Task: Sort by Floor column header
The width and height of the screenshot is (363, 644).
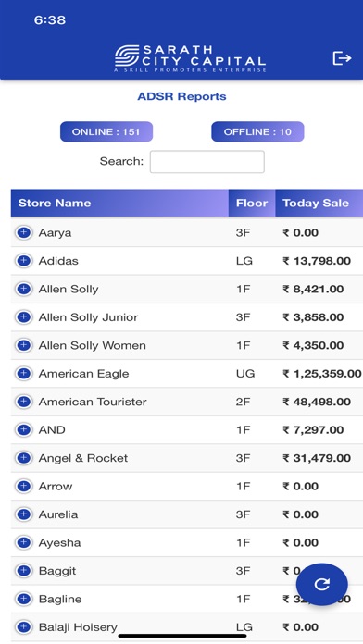Action: (252, 203)
